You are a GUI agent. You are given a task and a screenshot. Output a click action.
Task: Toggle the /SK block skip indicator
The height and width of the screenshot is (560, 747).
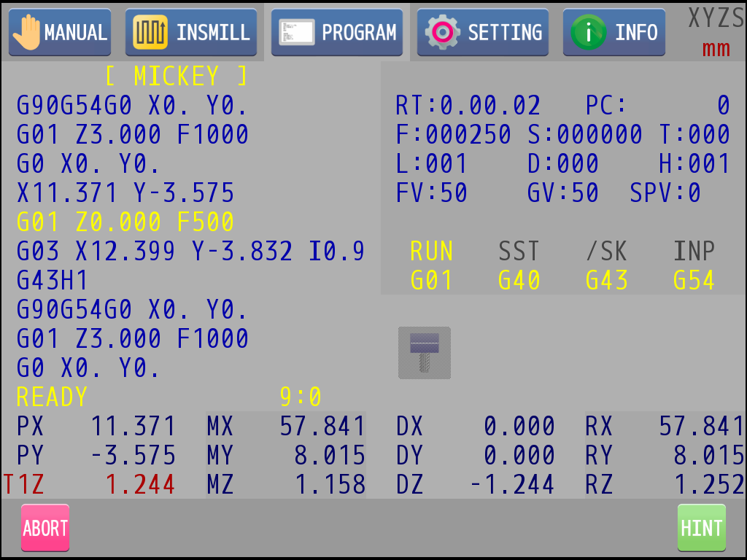[x=606, y=252]
